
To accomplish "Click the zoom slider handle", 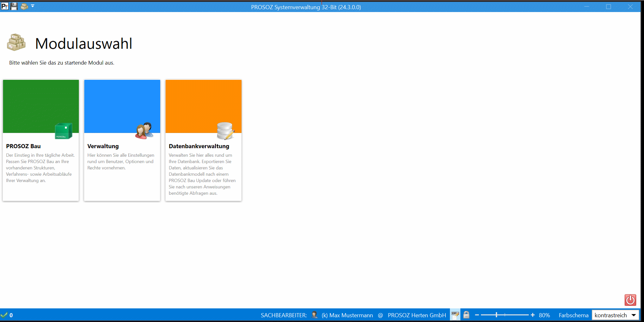I will (496, 315).
